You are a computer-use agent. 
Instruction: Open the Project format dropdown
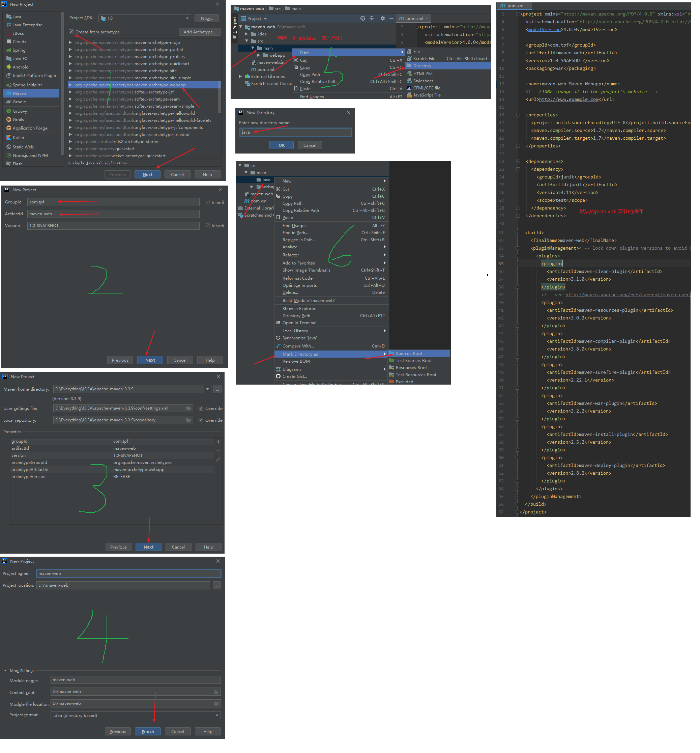(x=136, y=716)
